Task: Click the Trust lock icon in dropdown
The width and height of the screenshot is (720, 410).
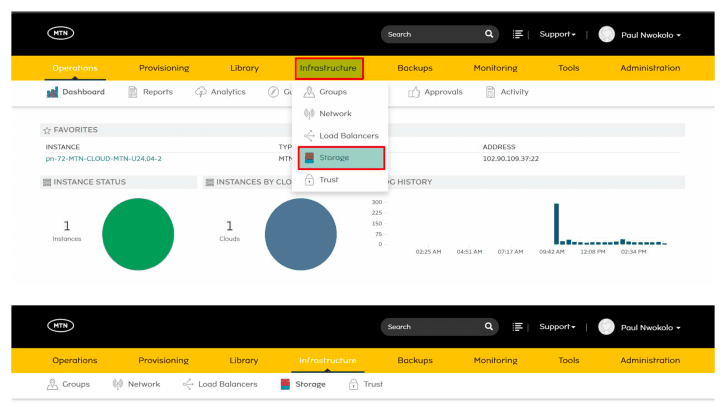Action: [x=309, y=180]
